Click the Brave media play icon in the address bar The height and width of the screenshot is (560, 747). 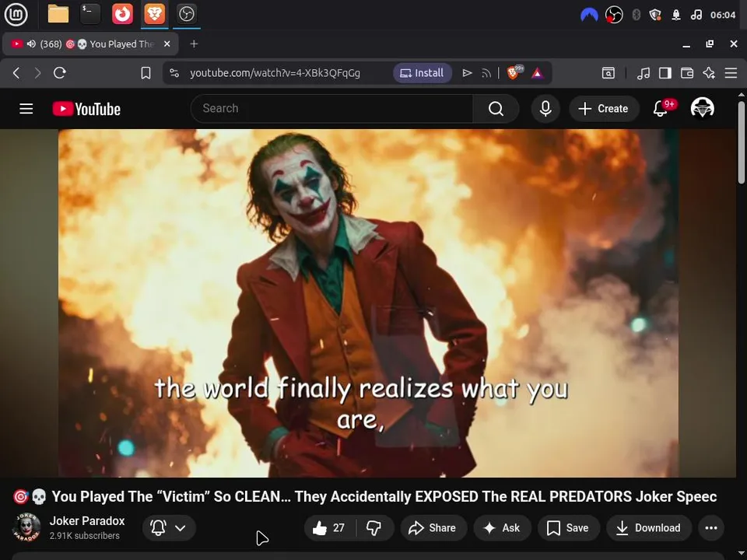(x=467, y=73)
